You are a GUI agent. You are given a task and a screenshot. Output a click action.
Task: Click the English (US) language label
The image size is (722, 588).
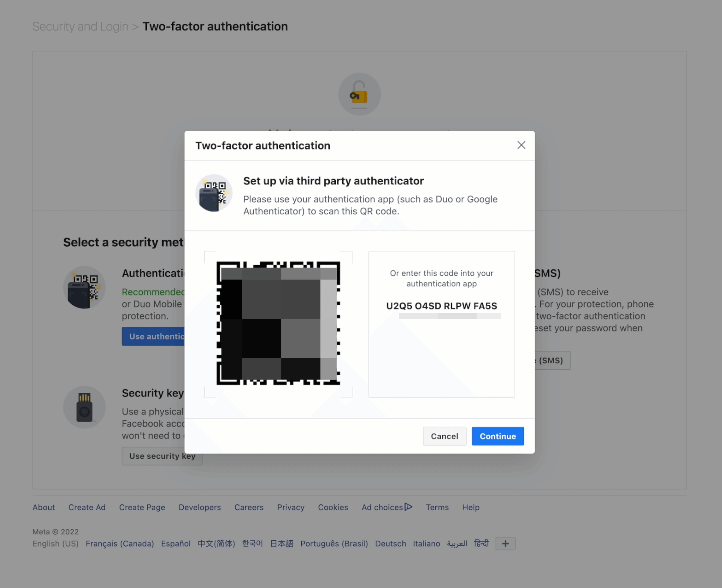(56, 543)
